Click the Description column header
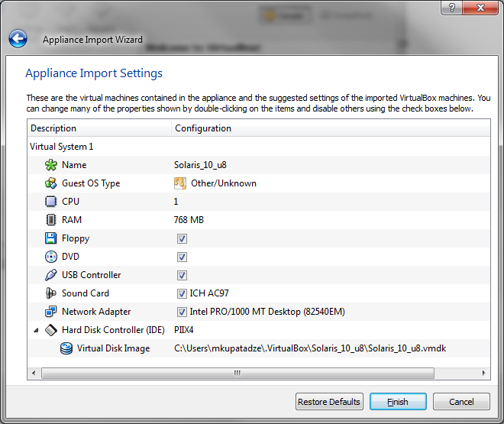This screenshot has width=504, height=424. click(99, 128)
